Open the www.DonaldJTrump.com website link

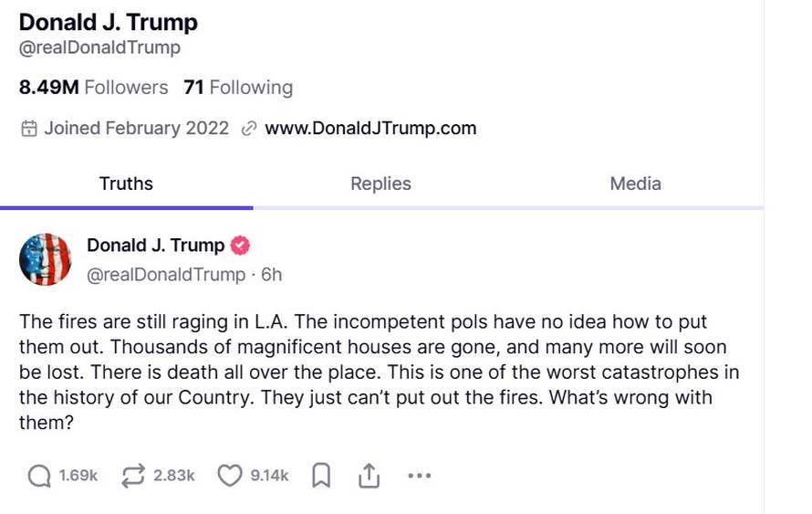point(370,129)
